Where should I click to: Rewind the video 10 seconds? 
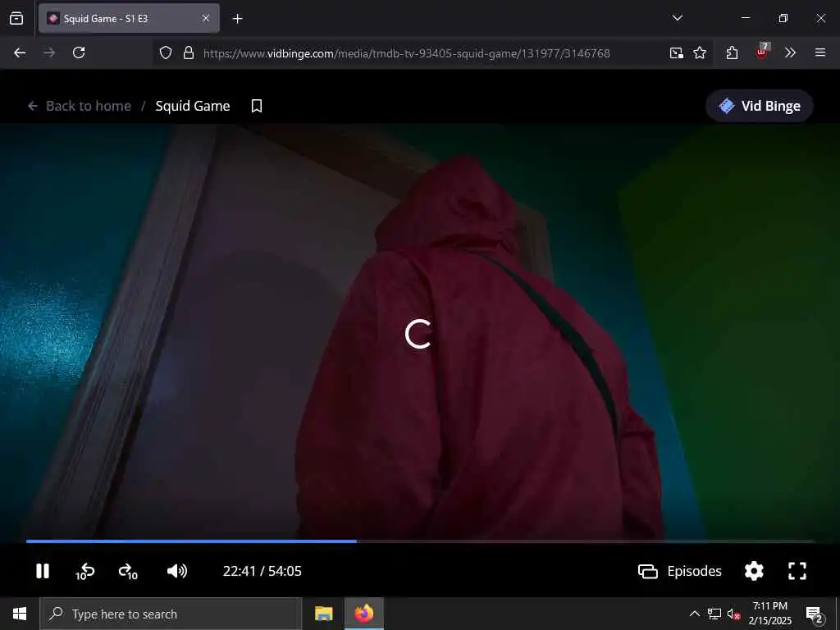click(84, 572)
